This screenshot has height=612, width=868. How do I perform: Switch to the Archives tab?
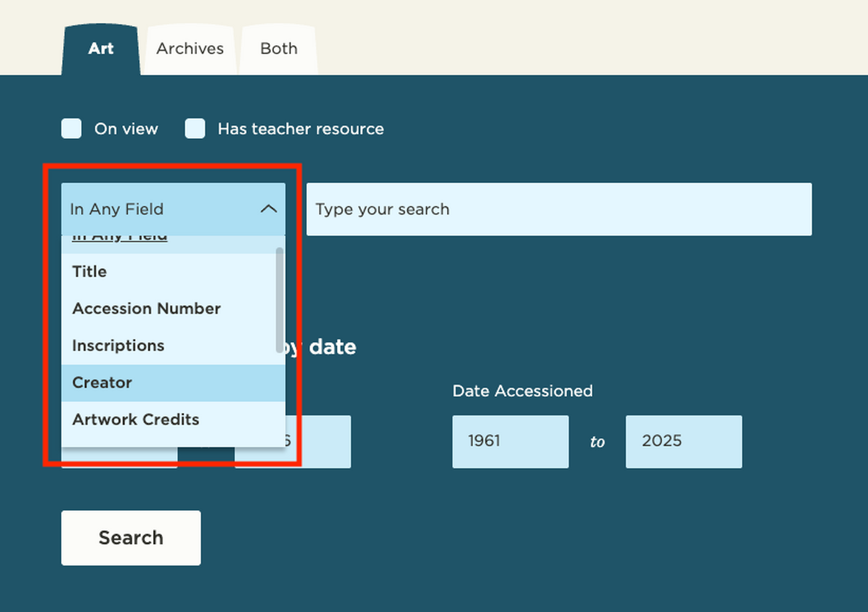[190, 48]
